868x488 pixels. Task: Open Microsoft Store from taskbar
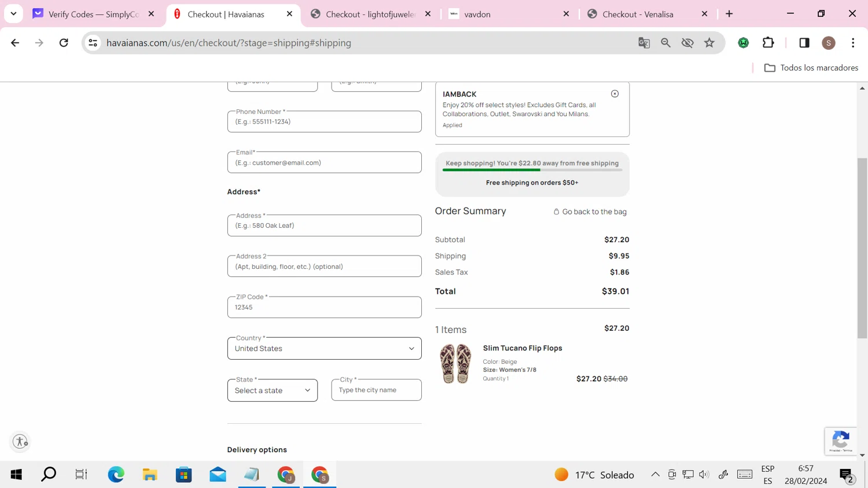(x=184, y=475)
